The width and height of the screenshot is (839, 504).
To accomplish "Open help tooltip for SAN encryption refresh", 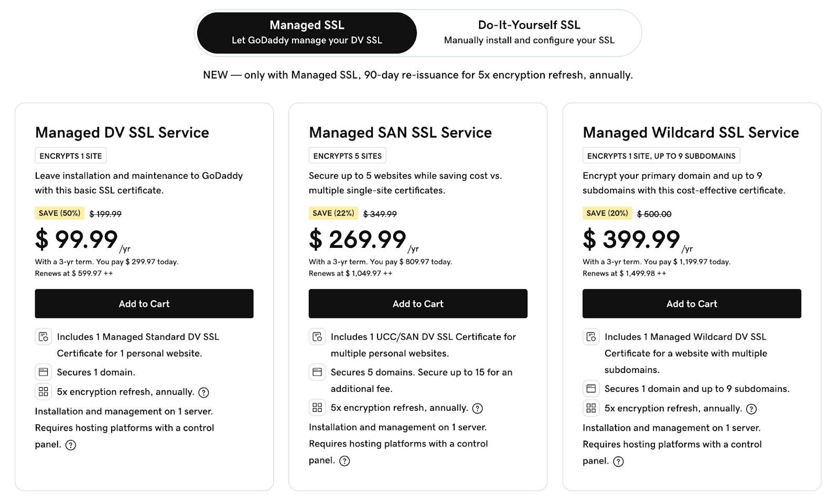I will coord(478,408).
